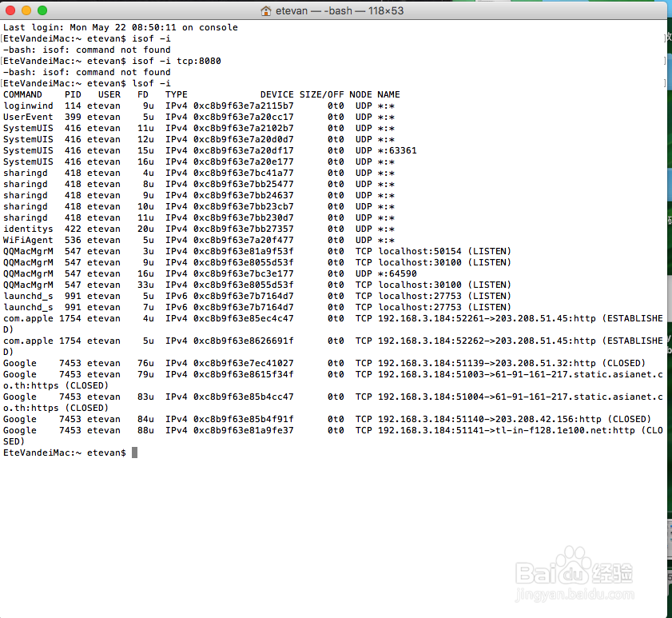Click the typed command 'lsof -i'
Screen dimensions: 672x618
click(x=151, y=83)
